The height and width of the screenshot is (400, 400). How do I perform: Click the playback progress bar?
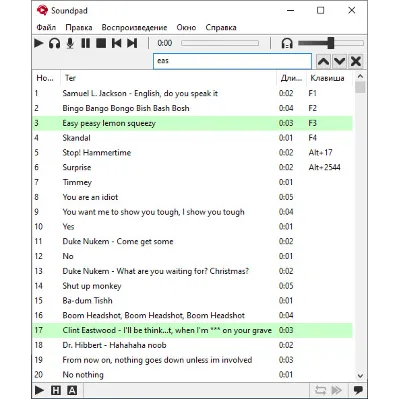[220, 43]
